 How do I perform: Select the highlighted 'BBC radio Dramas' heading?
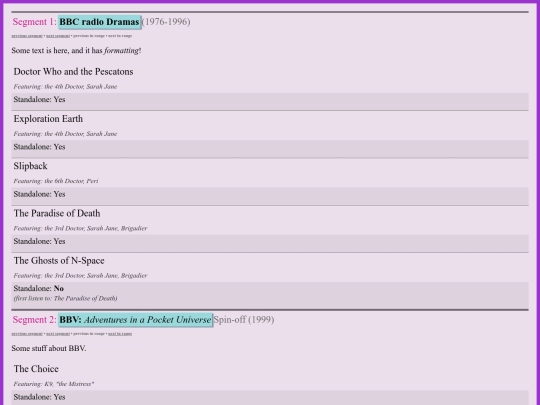[100, 22]
